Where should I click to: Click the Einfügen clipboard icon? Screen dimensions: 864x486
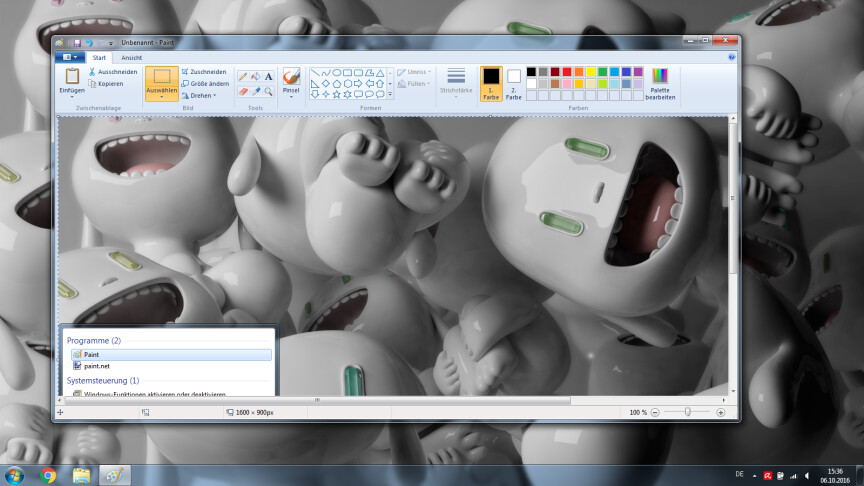click(x=72, y=76)
